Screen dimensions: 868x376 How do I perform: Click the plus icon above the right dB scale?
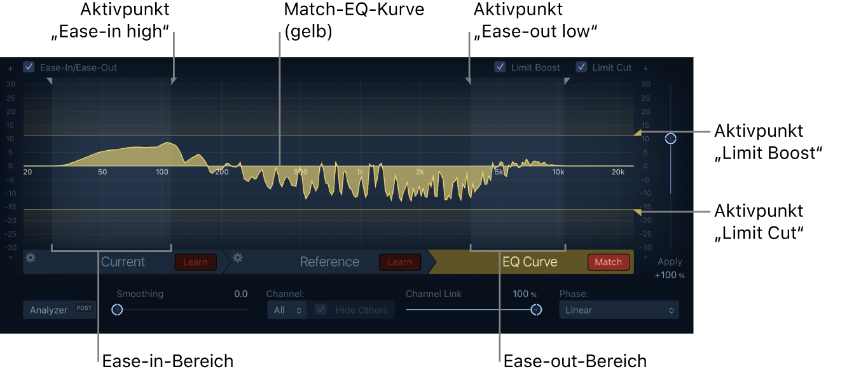(x=645, y=68)
